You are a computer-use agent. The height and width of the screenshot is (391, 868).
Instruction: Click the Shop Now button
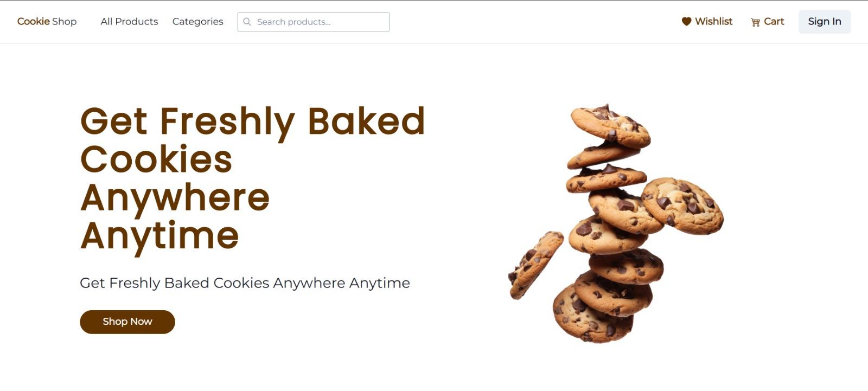(127, 322)
